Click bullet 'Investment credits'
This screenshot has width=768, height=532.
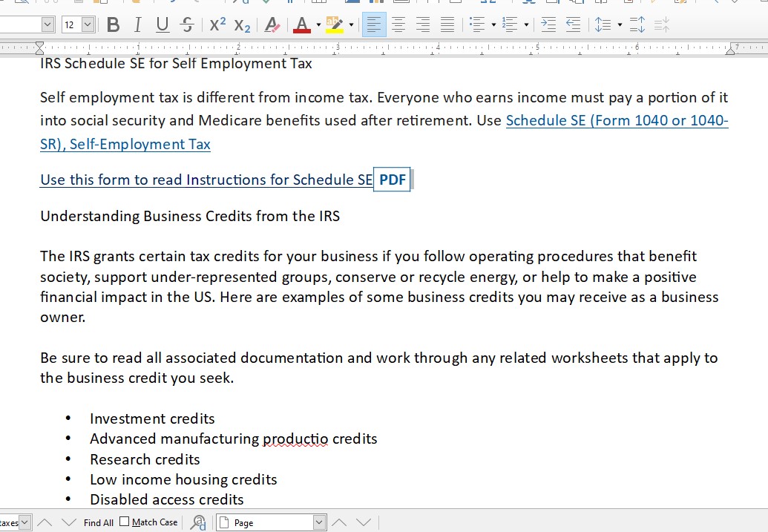pos(152,418)
